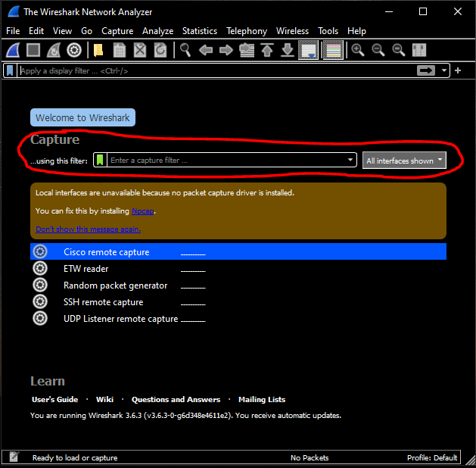476x468 pixels.
Task: Zoom out main window text icon
Action: click(x=378, y=50)
